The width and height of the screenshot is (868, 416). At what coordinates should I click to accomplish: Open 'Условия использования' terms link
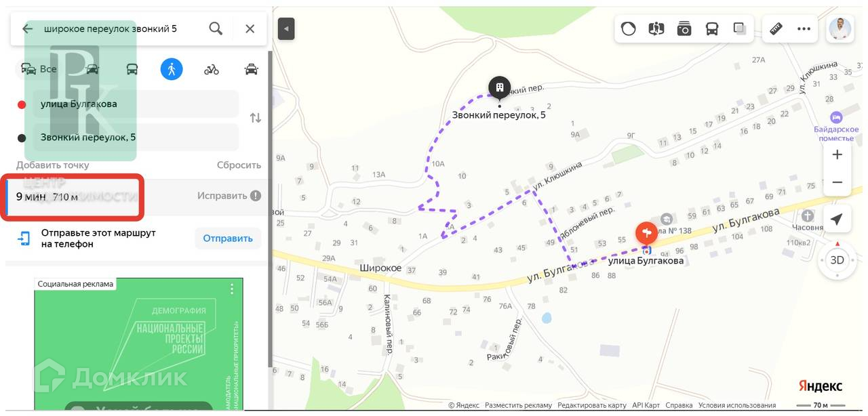pyautogui.click(x=737, y=405)
